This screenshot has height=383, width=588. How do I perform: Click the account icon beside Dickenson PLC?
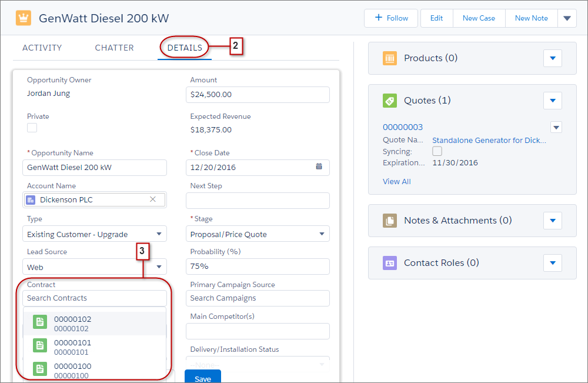31,200
